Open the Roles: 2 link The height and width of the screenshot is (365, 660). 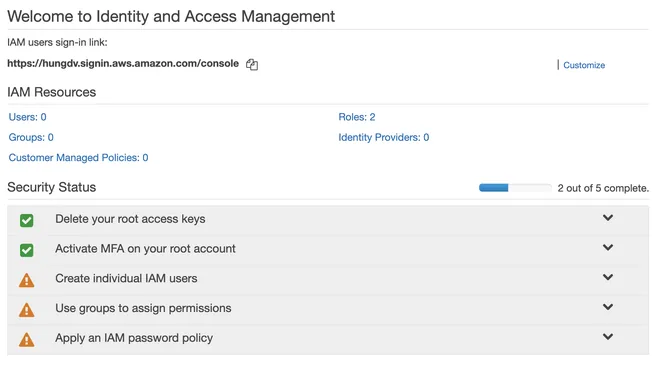click(x=357, y=117)
